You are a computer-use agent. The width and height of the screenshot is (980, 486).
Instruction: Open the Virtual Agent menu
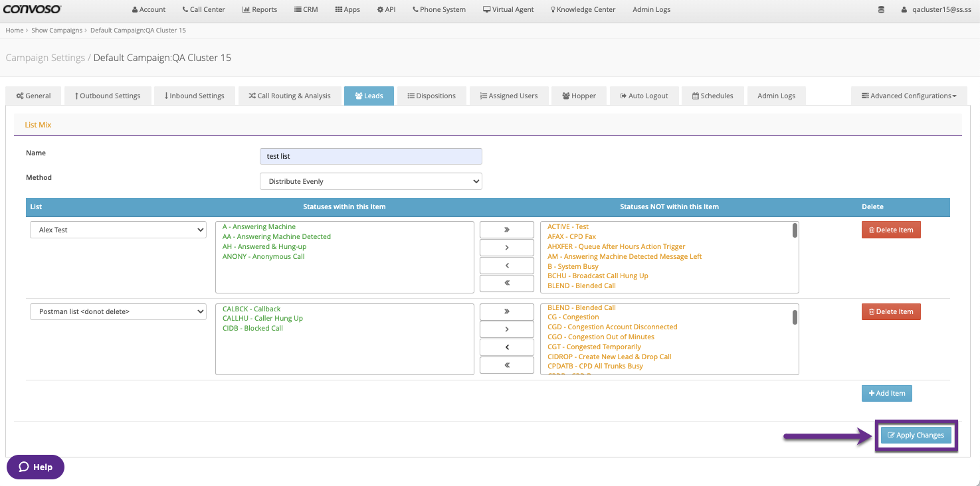coord(508,10)
